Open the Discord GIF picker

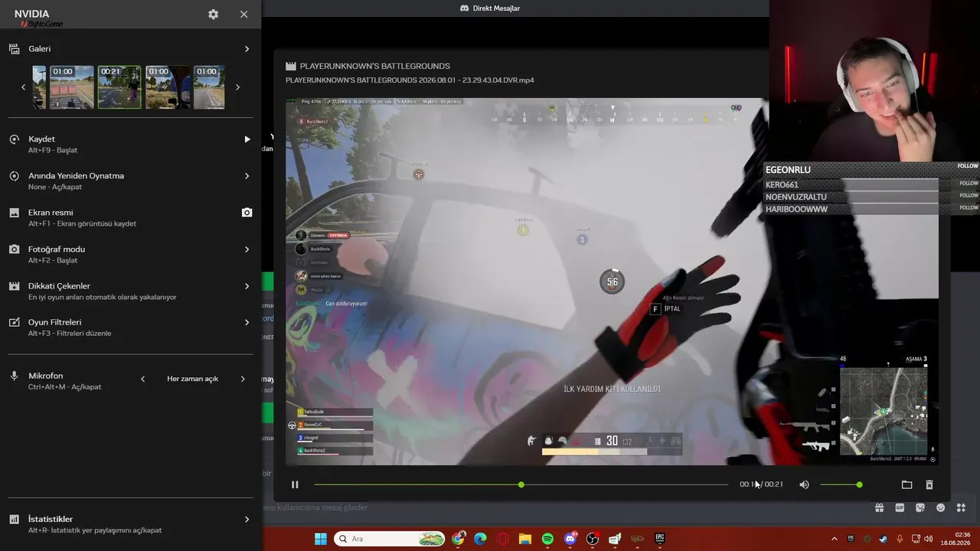(900, 507)
